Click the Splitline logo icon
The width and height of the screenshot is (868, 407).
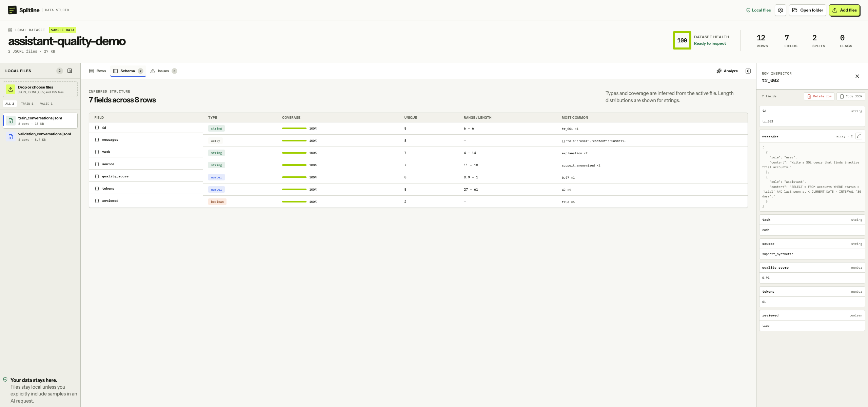(x=12, y=10)
